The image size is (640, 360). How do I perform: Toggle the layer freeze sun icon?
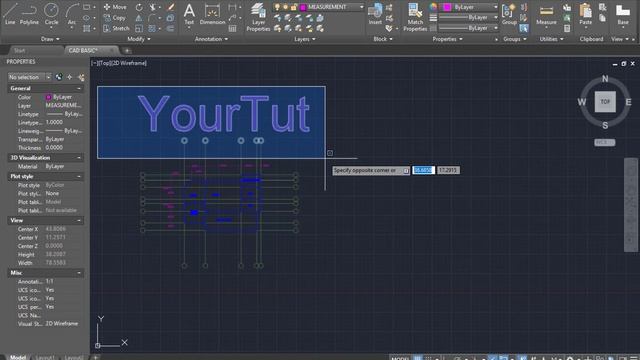[285, 7]
